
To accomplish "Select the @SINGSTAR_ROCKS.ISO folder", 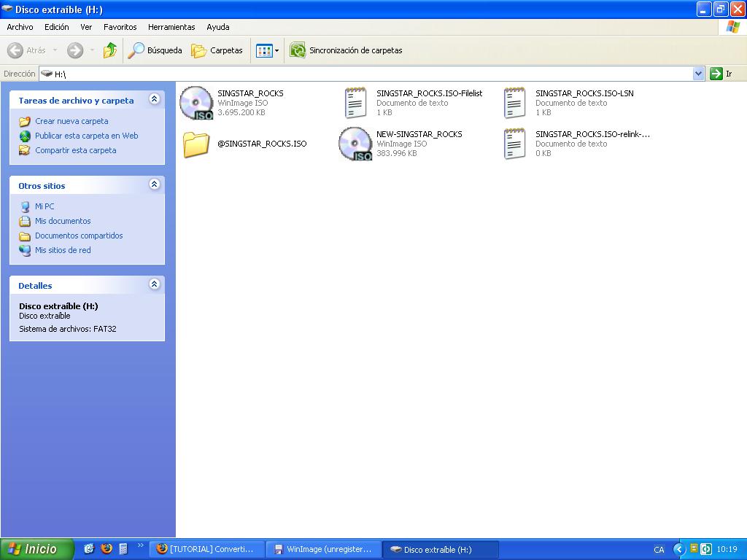I will tap(196, 144).
